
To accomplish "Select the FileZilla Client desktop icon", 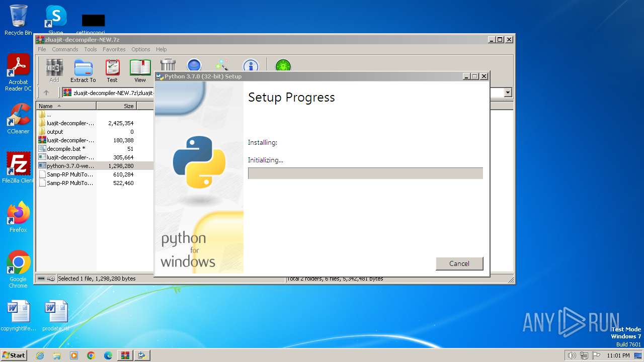I will tap(18, 167).
